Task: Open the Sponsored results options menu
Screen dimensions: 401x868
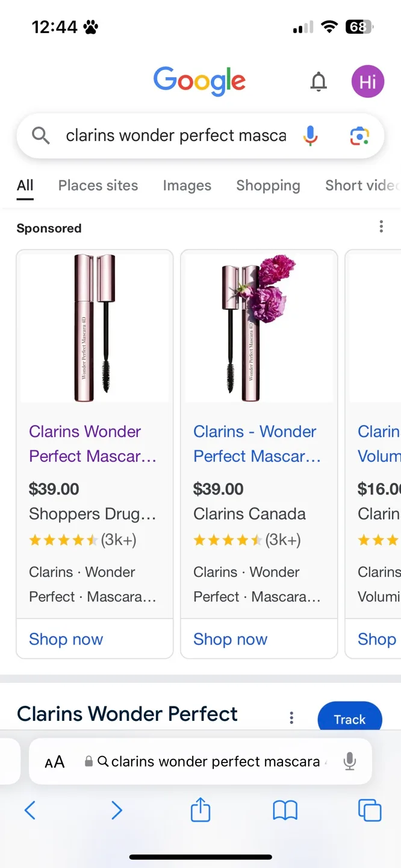Action: [x=381, y=226]
